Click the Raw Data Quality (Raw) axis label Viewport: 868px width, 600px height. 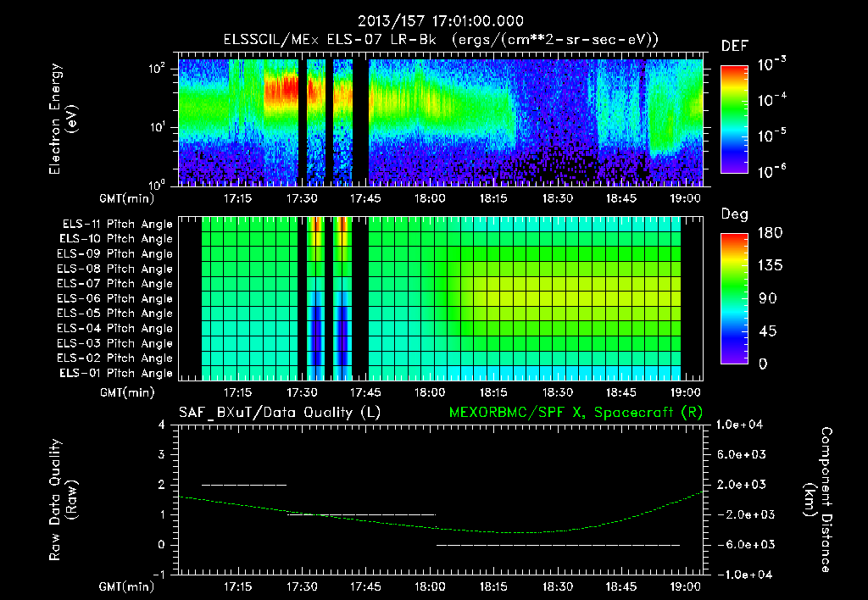63,500
